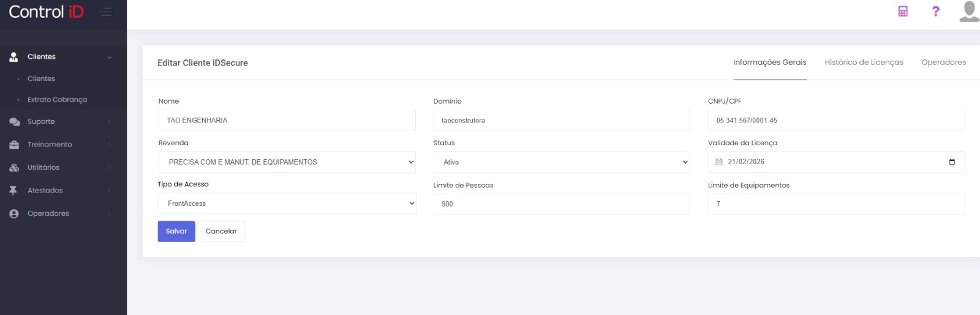Click the Atestados pin icon
The width and height of the screenshot is (980, 315).
pos(13,191)
